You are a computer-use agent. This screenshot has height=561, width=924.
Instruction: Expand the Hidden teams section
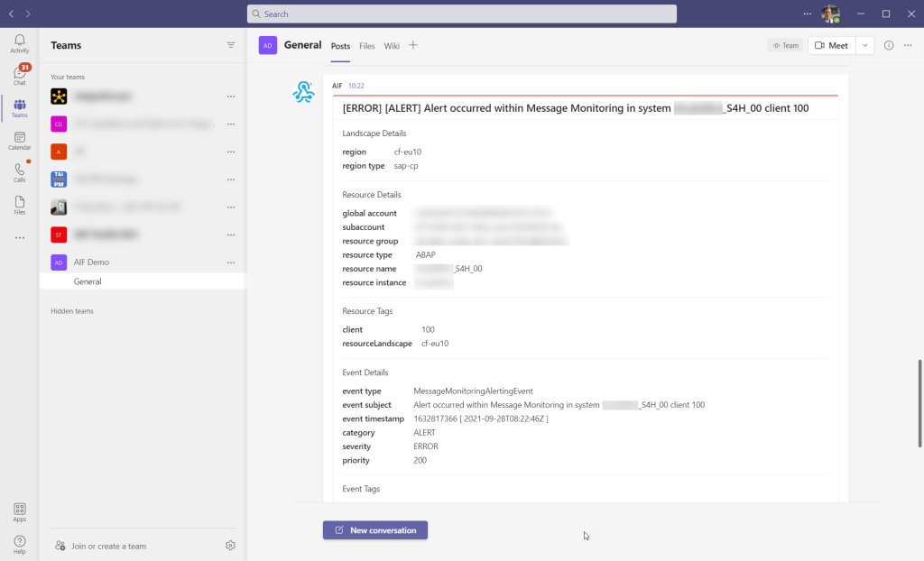[72, 311]
